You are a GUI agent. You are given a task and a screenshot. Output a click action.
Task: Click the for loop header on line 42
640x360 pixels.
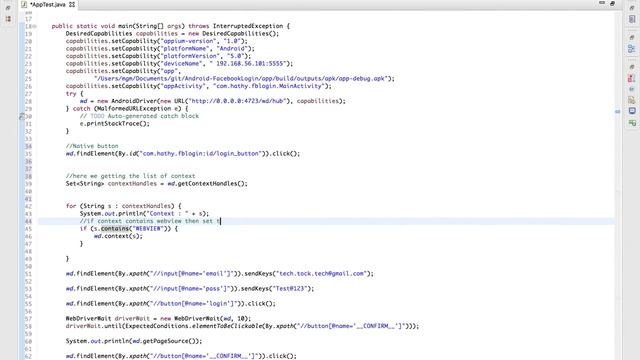(123, 206)
